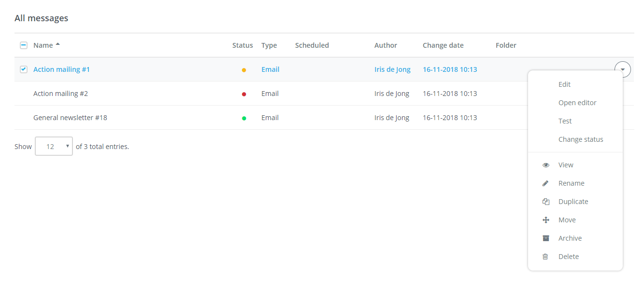Click the Archive box icon
The width and height of the screenshot is (644, 286).
pos(546,238)
